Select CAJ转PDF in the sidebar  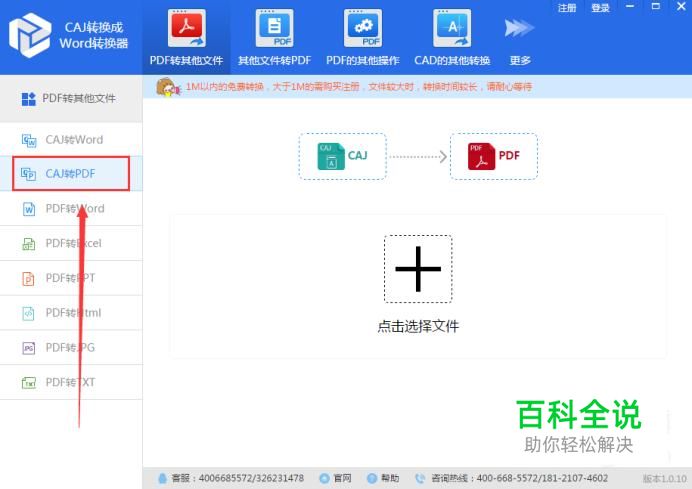pos(71,173)
